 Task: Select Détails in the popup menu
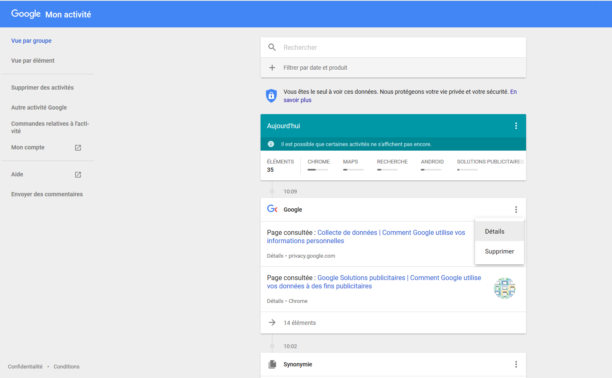[499, 231]
